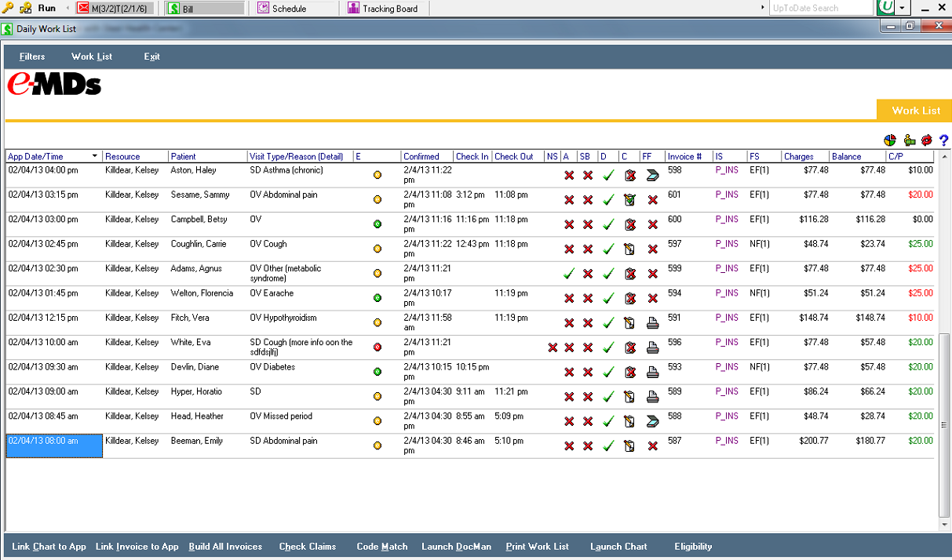Sort by the Balance column header
Screen dimensions: 952x560
(x=858, y=157)
